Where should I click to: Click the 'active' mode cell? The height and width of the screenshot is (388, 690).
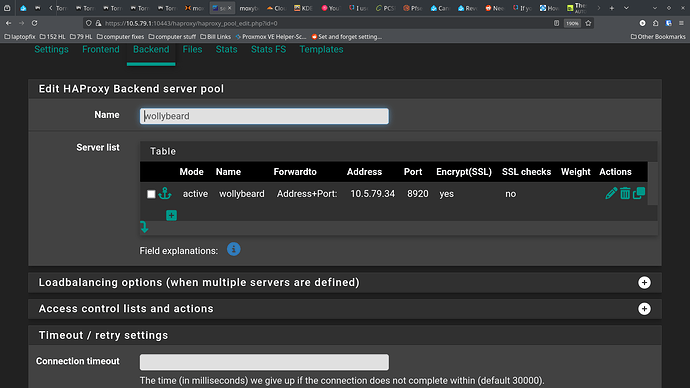coord(195,194)
